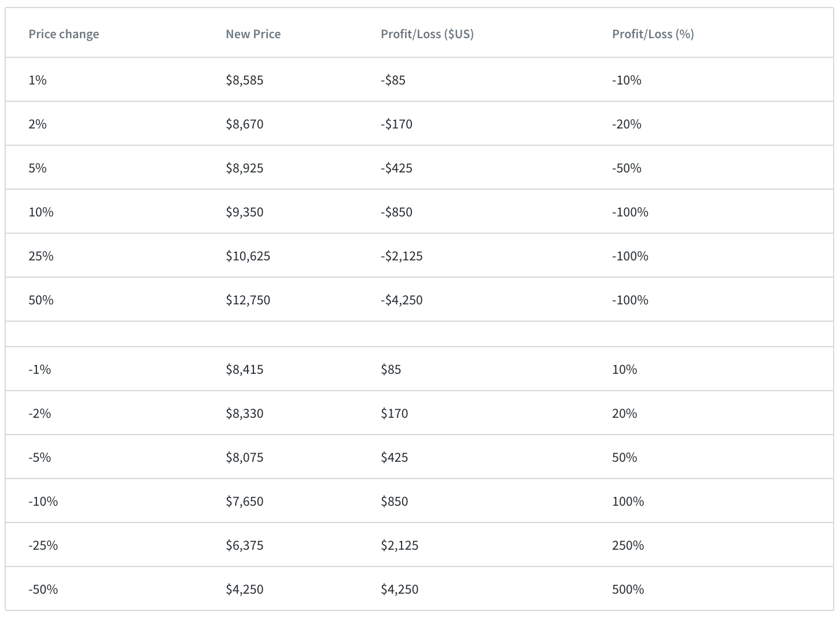Select the -$4,250 loss cell
This screenshot has width=840, height=618.
401,300
